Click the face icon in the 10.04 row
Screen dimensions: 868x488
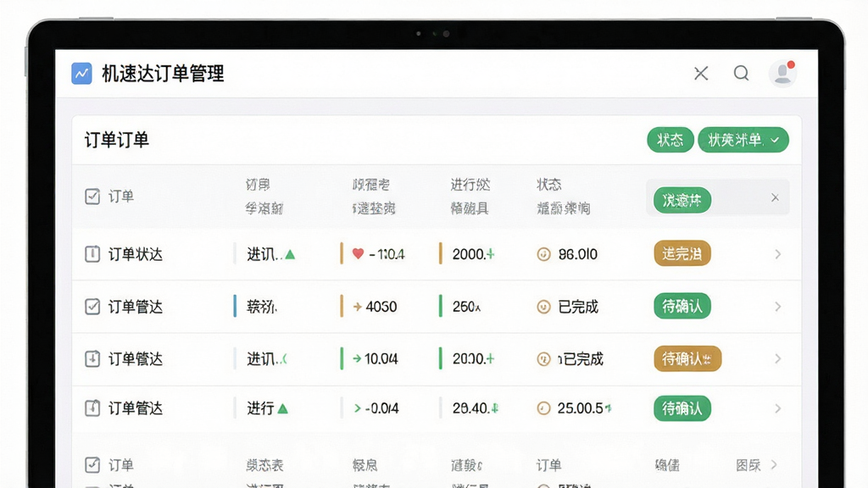tap(543, 359)
